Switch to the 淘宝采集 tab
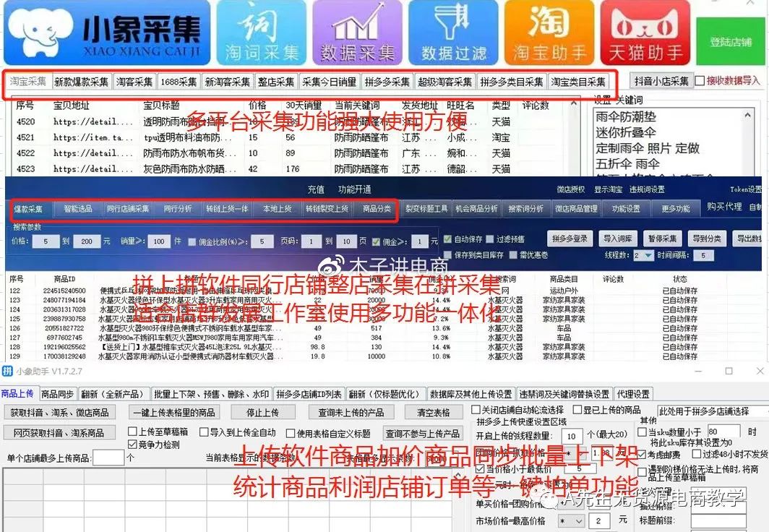Viewport: 769px width, 532px height. [x=28, y=82]
